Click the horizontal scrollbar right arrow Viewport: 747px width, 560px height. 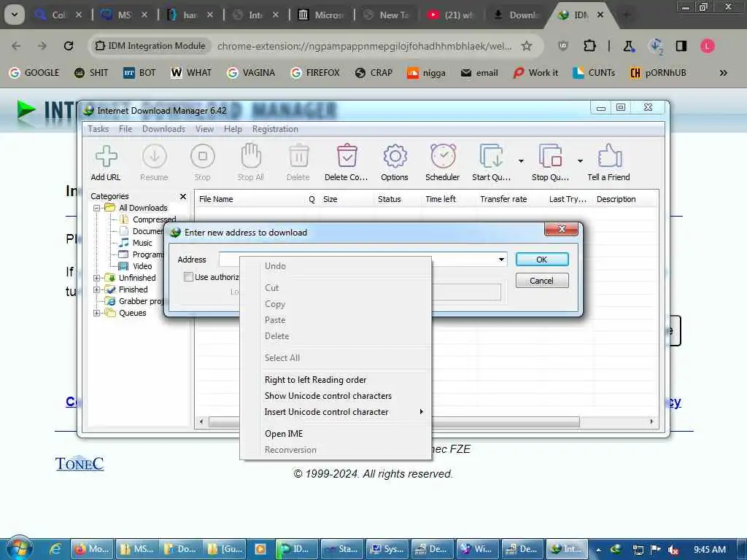(x=651, y=421)
